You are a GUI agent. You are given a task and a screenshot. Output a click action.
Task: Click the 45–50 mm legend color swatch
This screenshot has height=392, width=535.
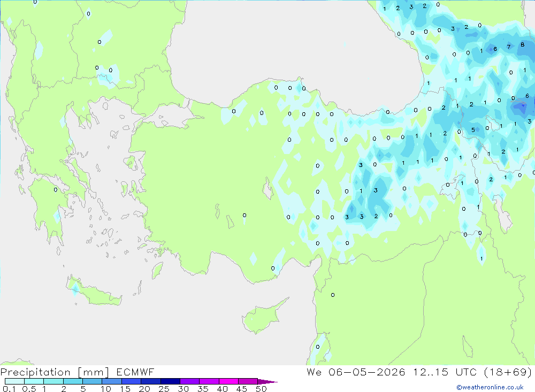click(x=248, y=381)
